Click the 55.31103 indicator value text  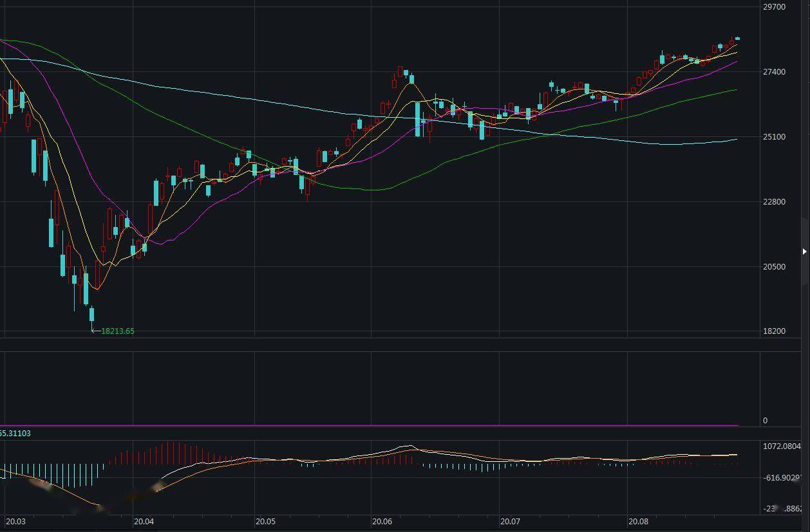coord(15,433)
